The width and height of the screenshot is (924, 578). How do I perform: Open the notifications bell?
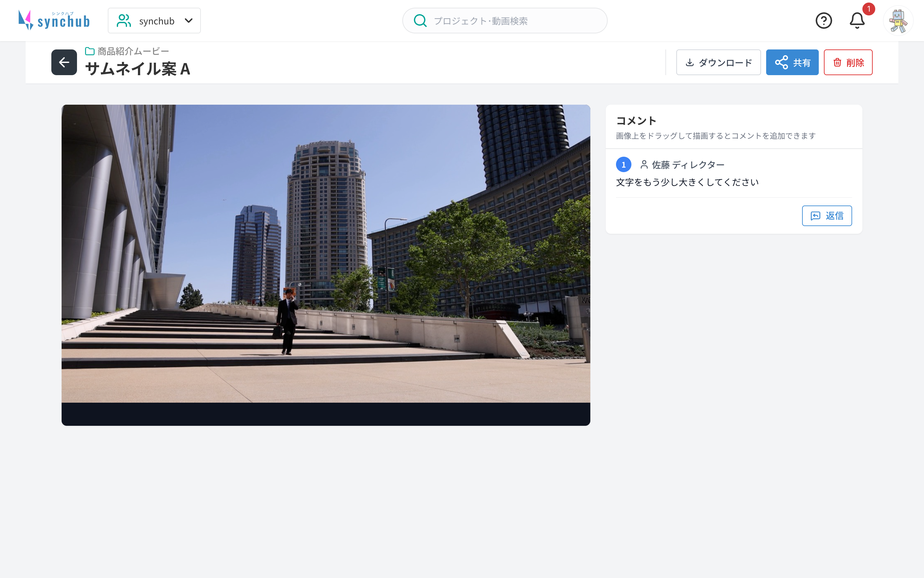(x=857, y=21)
